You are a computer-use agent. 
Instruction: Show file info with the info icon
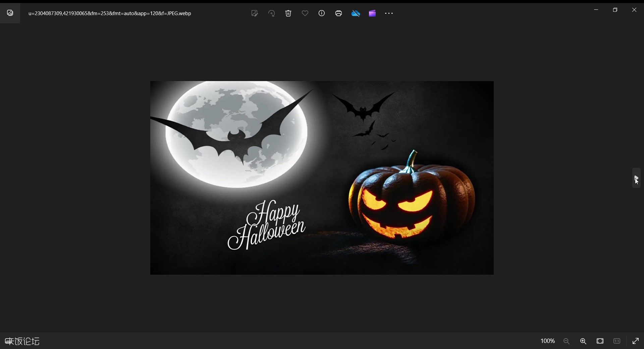322,13
